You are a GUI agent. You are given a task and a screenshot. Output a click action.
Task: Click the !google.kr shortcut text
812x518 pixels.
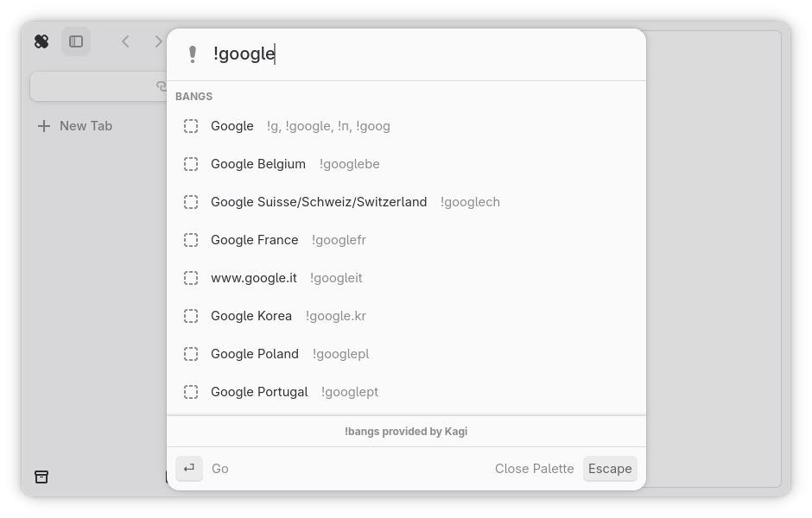[335, 316]
